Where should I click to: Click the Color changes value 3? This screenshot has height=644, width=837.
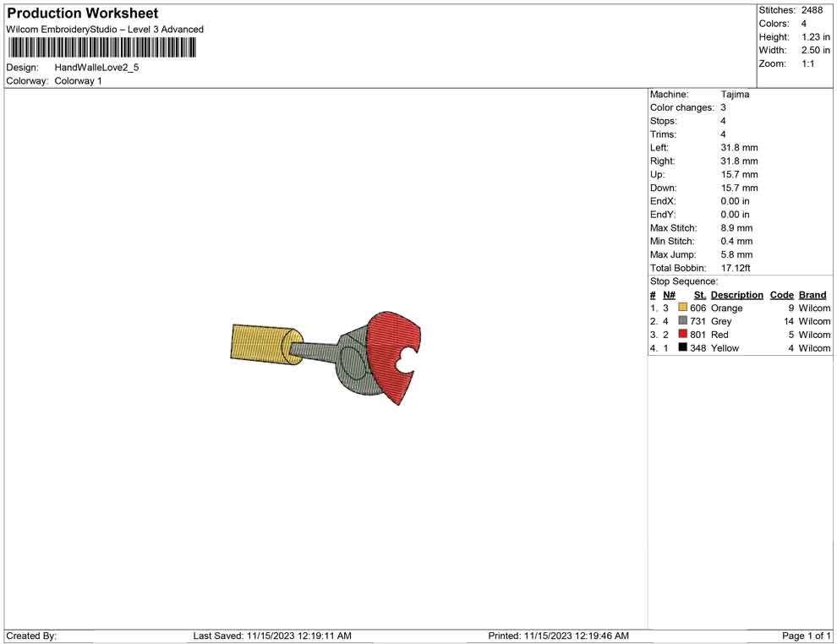724,108
